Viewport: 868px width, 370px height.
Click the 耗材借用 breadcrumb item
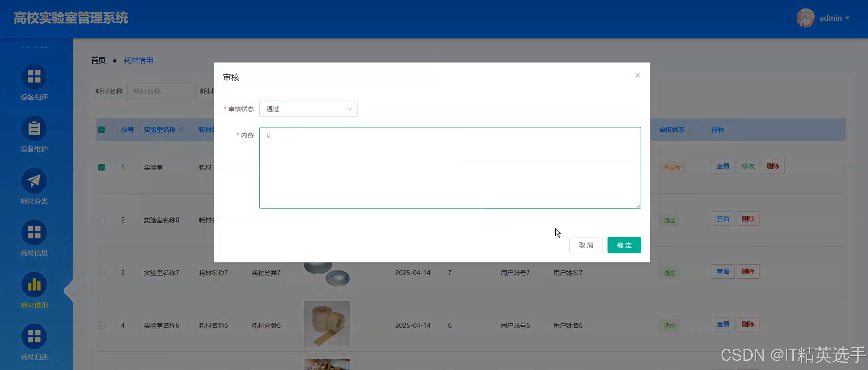tap(138, 60)
